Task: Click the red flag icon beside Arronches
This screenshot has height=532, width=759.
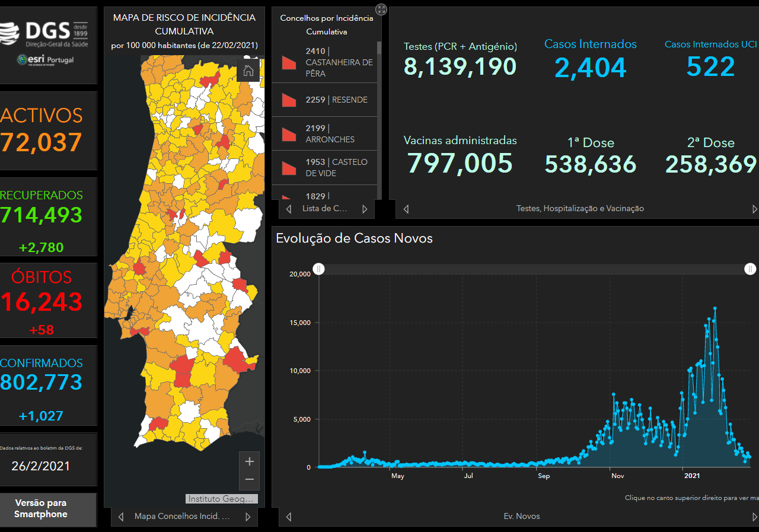Action: pyautogui.click(x=289, y=134)
